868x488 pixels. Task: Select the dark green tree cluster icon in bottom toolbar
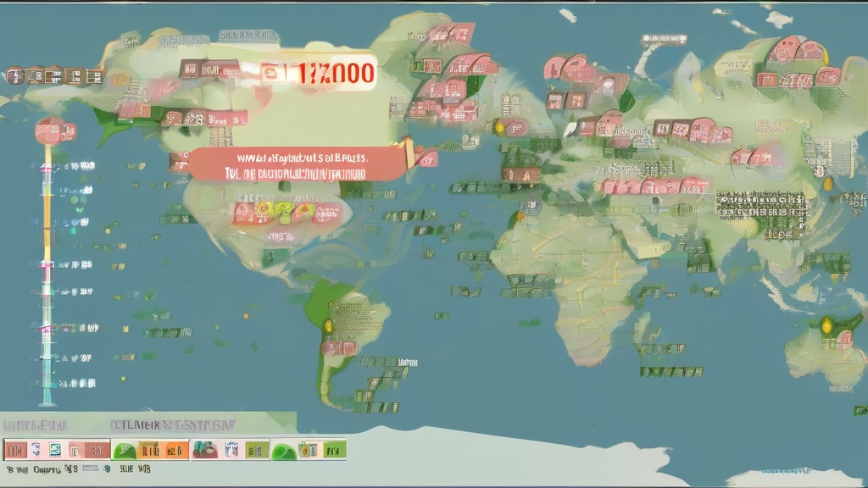(203, 450)
